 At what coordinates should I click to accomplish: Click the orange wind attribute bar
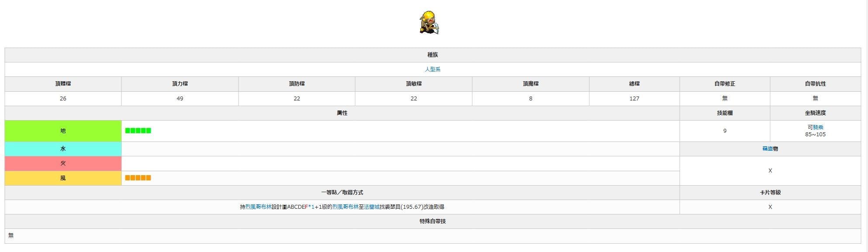138,178
